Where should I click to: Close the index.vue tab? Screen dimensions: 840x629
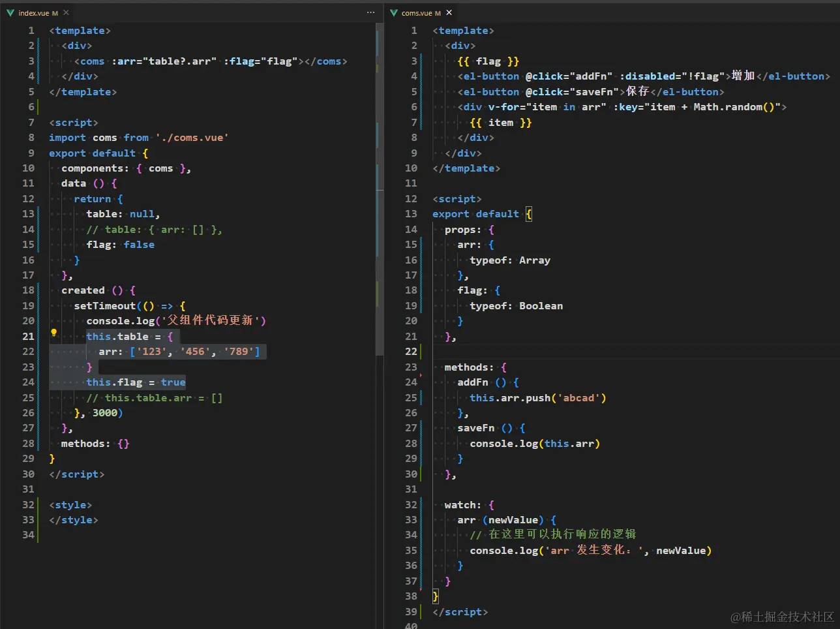(66, 12)
